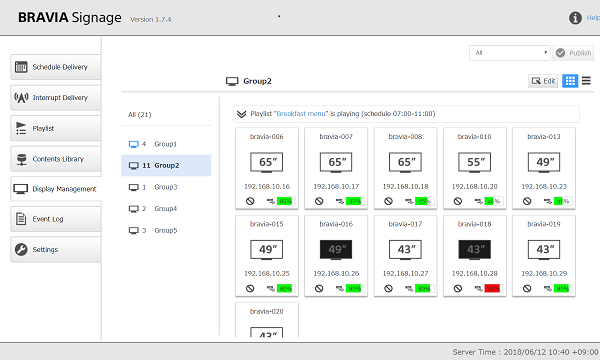Click prohibited icon on bravia-010 card
The width and height of the screenshot is (600, 360).
click(x=458, y=201)
